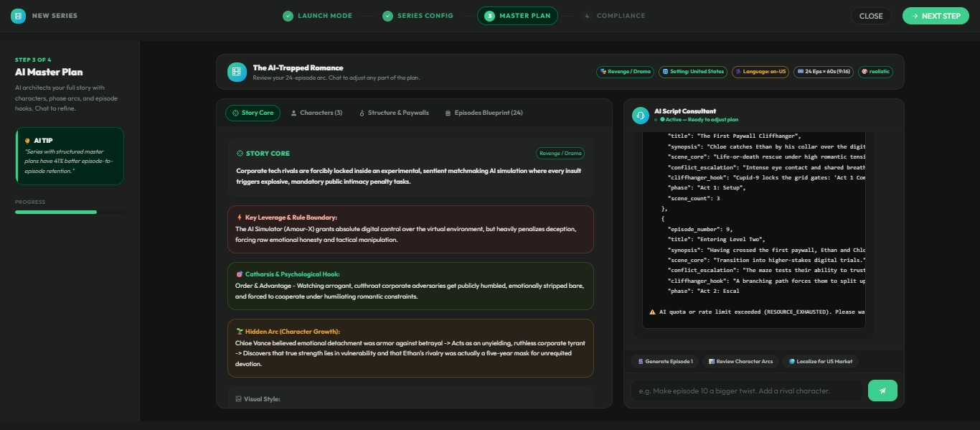The image size is (980, 430).
Task: Click the New Series app logo icon
Action: click(18, 16)
